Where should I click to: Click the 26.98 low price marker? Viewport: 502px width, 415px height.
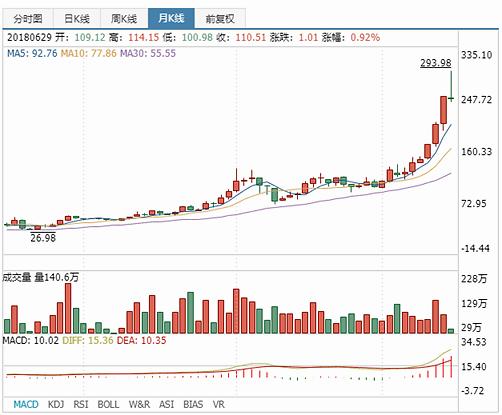click(43, 238)
